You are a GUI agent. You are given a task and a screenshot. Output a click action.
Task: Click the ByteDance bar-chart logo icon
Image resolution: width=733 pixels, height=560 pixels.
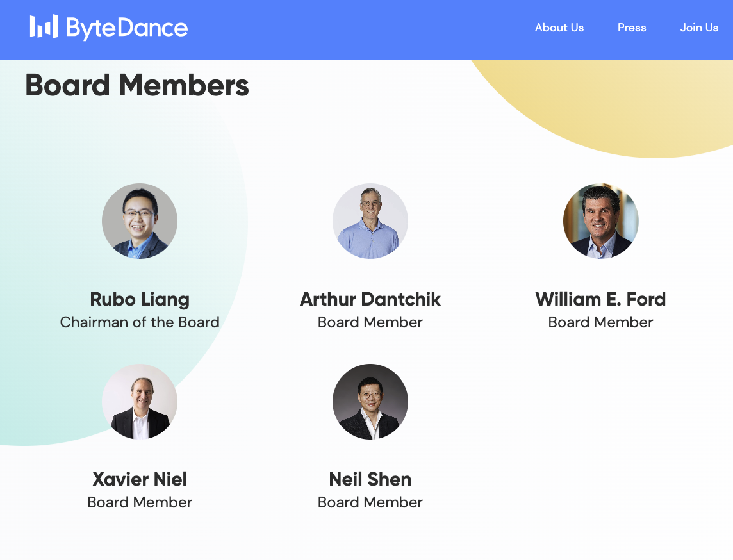[x=44, y=27]
